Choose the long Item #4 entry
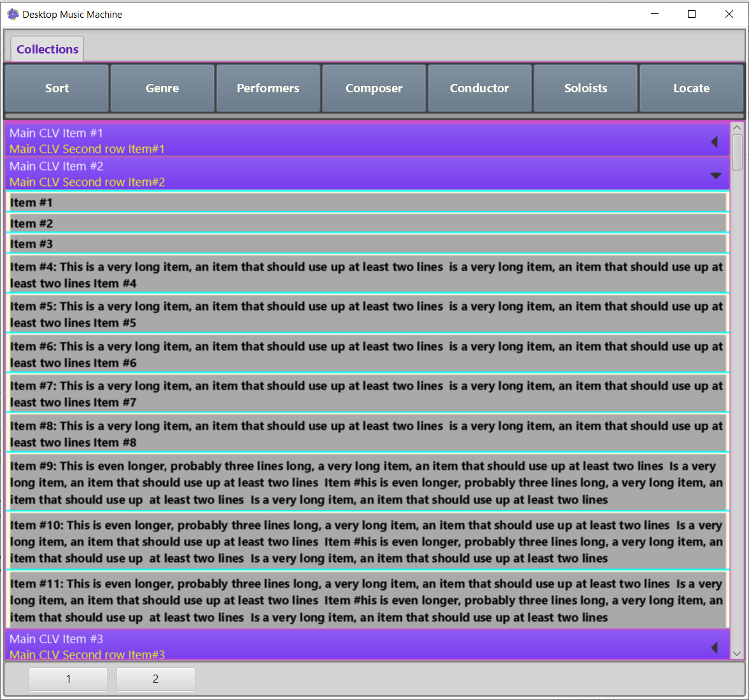This screenshot has height=700, width=749. 367,275
